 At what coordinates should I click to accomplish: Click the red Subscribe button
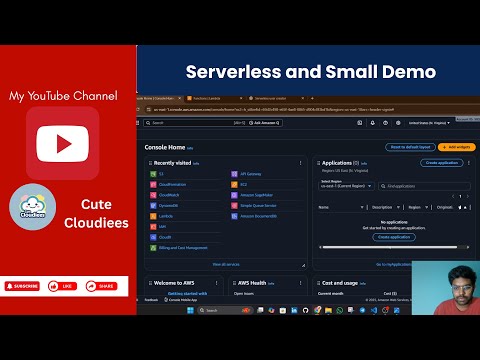click(x=22, y=286)
